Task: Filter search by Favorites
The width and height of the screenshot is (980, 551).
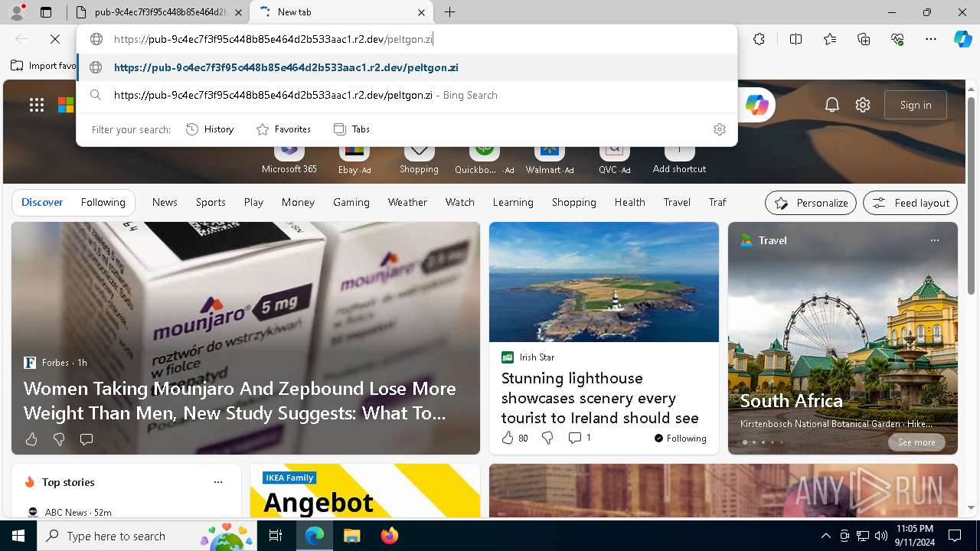Action: pos(283,129)
